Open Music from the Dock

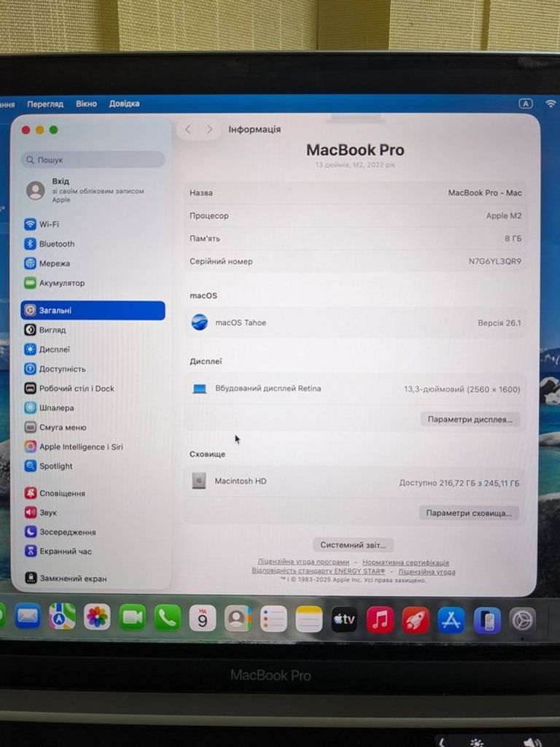(x=380, y=620)
